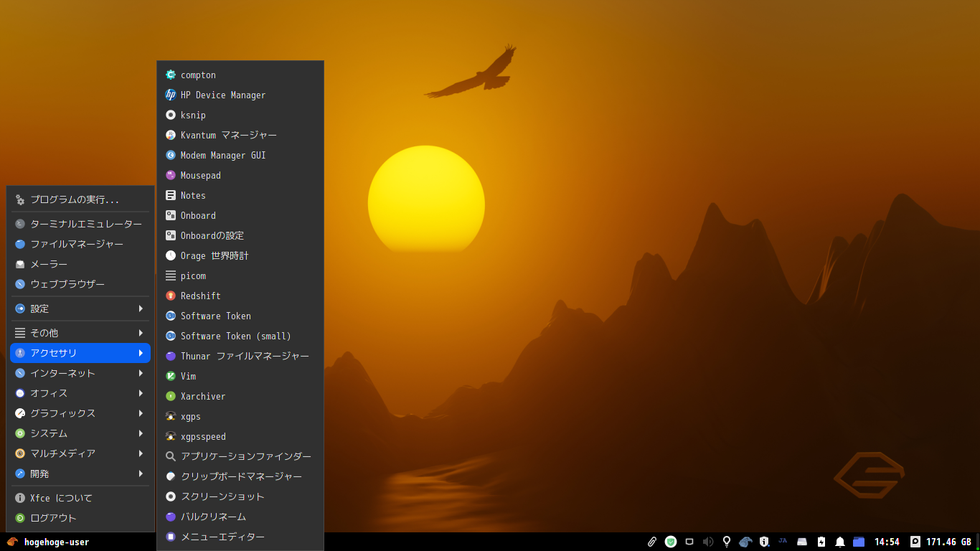Open the paperclip clipboard tray icon
The height and width of the screenshot is (551, 980).
pyautogui.click(x=652, y=542)
